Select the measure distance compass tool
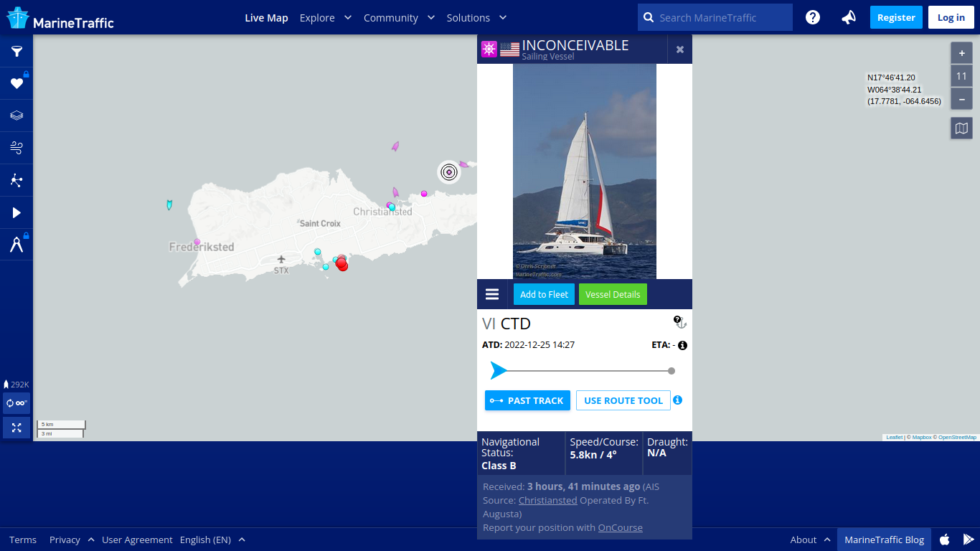The height and width of the screenshot is (551, 980). click(17, 245)
